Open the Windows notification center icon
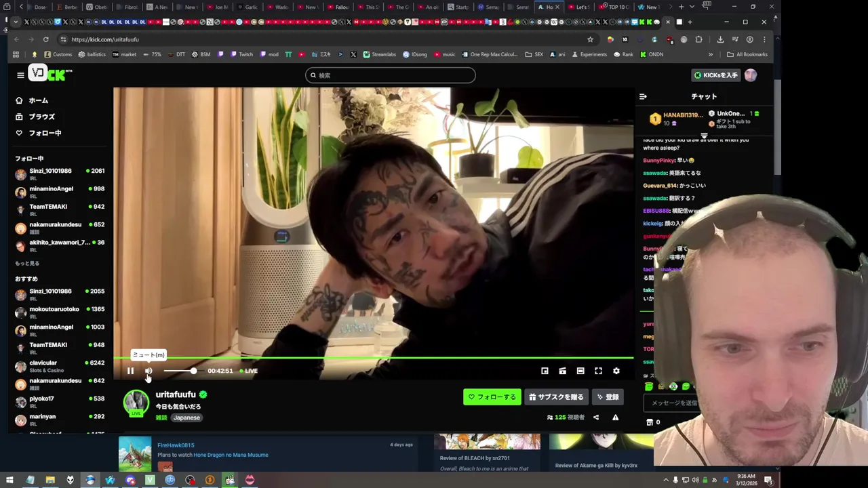 click(768, 480)
